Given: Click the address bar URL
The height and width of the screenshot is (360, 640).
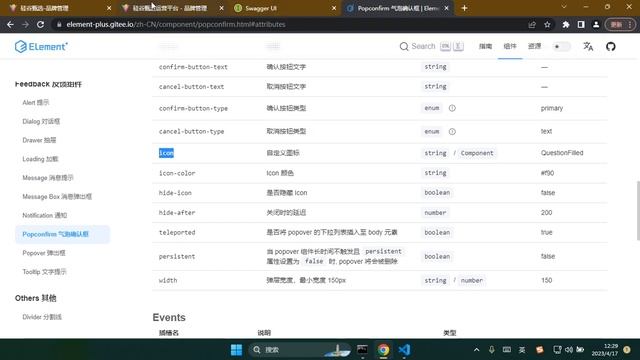Looking at the screenshot, I should click(176, 24).
